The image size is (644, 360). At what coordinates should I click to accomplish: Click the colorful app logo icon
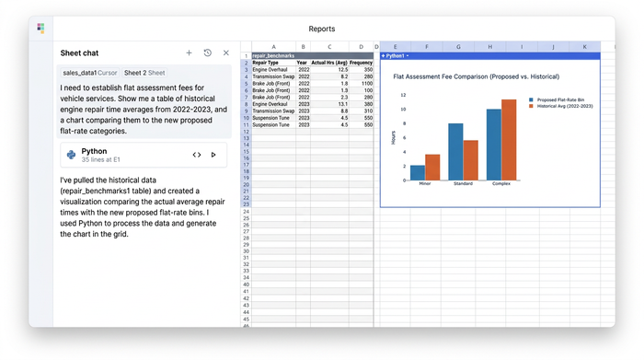pyautogui.click(x=40, y=29)
